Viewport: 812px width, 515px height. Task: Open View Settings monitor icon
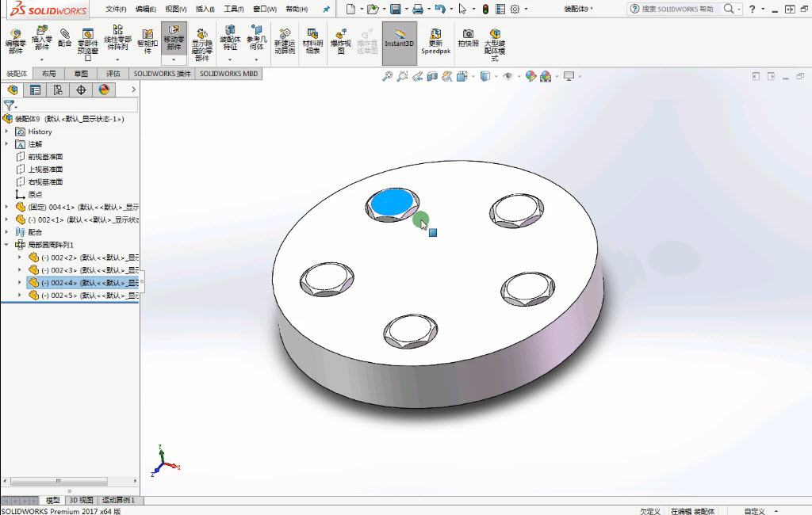pos(569,77)
